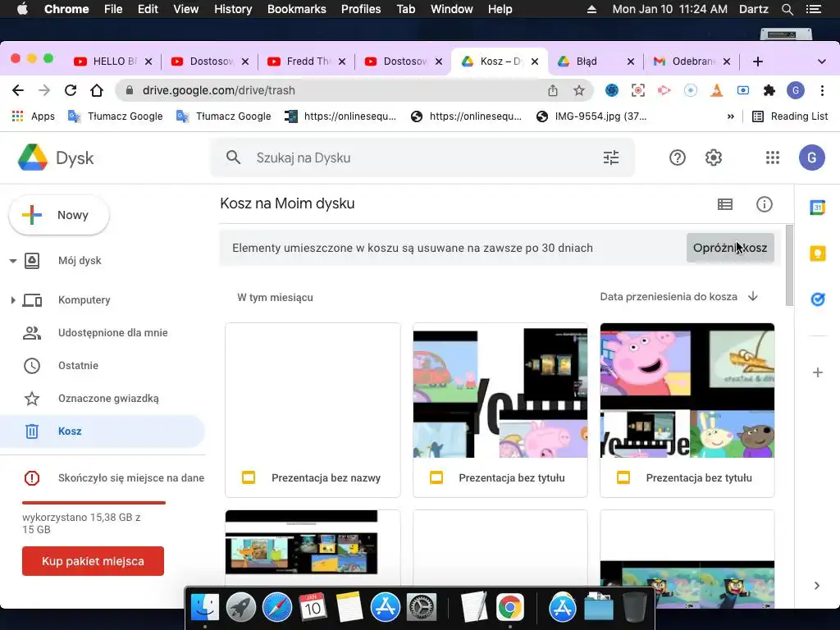Open the History menu

[232, 9]
